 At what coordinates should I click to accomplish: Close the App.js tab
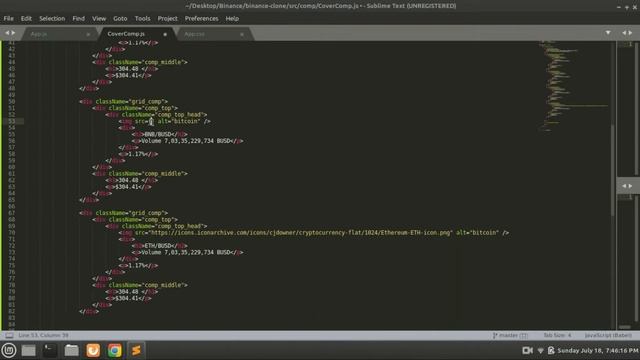(88, 34)
